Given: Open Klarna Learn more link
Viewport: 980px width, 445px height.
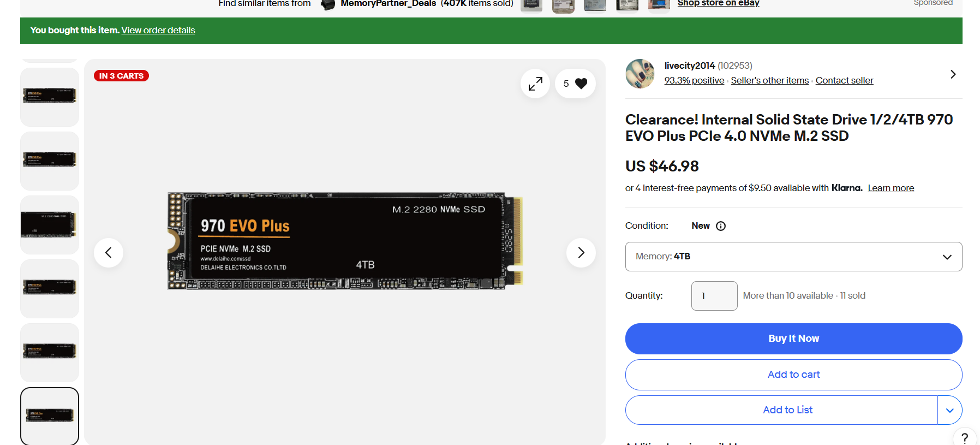Looking at the screenshot, I should click(x=891, y=188).
